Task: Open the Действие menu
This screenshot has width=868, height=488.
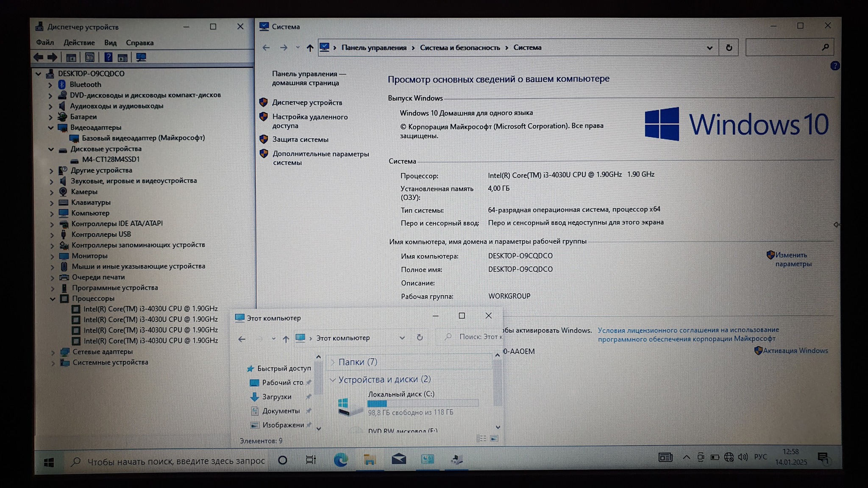Action: coord(79,42)
